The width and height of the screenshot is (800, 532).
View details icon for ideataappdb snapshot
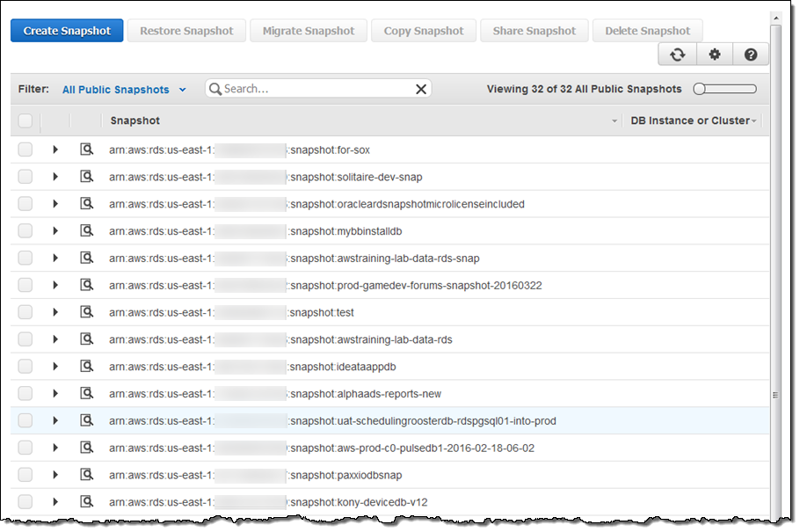86,367
